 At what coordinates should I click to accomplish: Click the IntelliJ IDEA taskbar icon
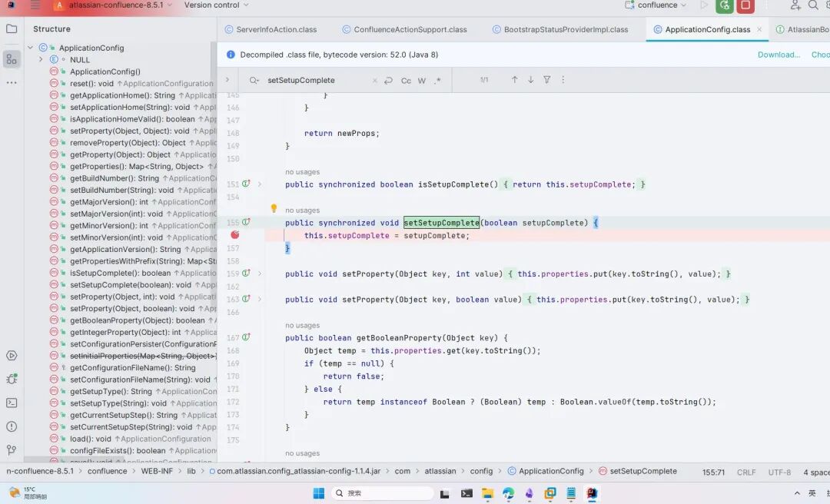592,493
